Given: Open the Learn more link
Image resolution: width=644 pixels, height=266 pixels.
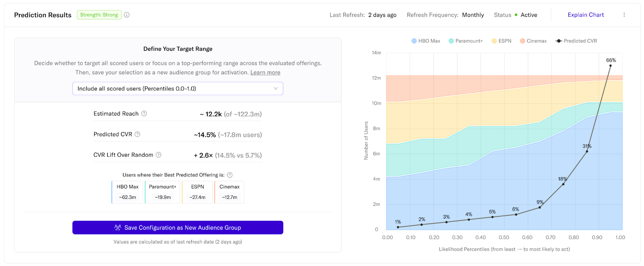Looking at the screenshot, I should coord(265,72).
